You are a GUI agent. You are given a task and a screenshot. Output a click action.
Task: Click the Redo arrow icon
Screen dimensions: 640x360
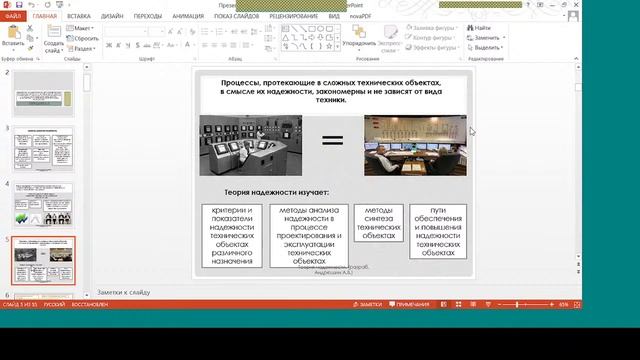tap(47, 5)
